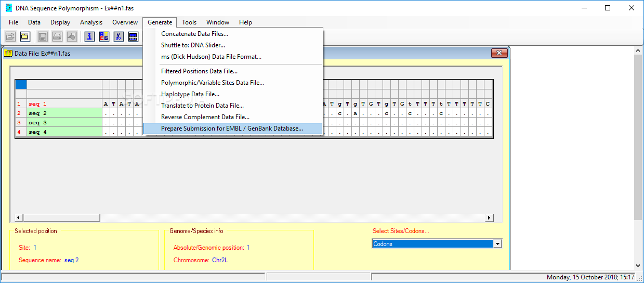
Task: Click the 'Absolute/Genomic position:' label
Action: [x=209, y=248]
